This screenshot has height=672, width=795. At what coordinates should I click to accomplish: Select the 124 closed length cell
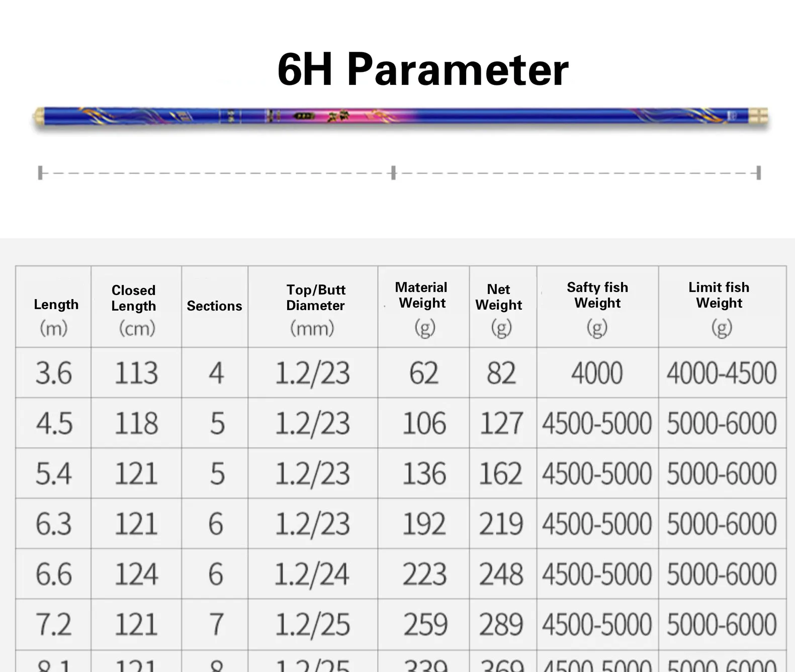(x=136, y=574)
